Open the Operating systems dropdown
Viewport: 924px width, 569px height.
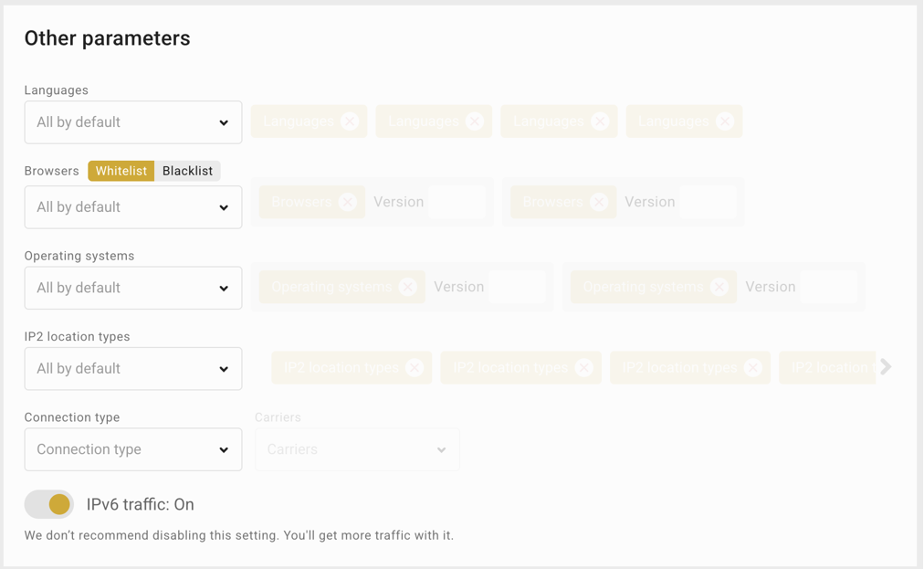tap(132, 288)
